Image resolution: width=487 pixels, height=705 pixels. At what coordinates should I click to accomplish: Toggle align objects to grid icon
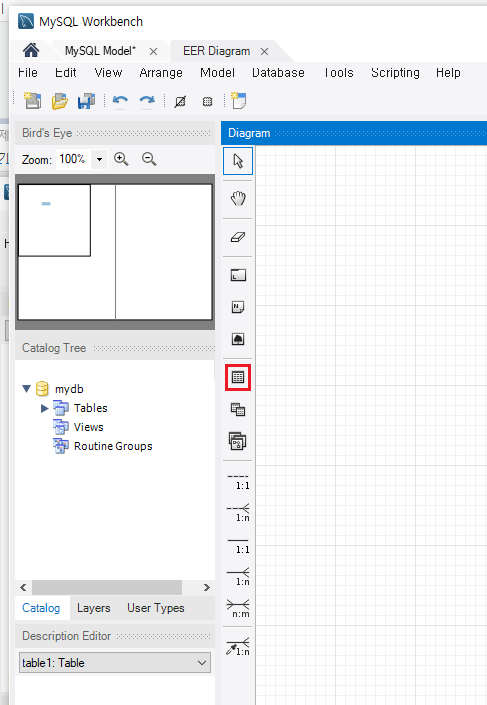207,102
